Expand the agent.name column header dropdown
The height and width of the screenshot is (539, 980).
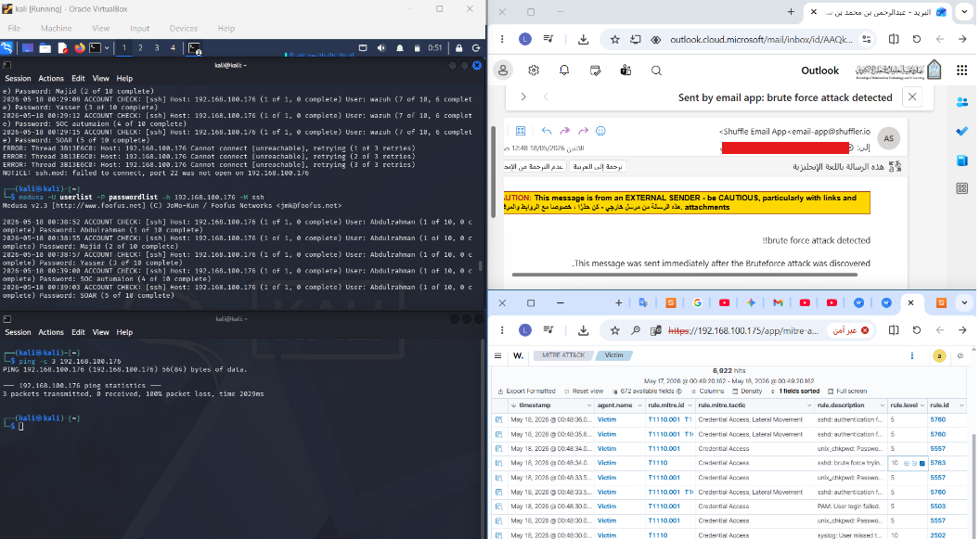[x=639, y=405]
